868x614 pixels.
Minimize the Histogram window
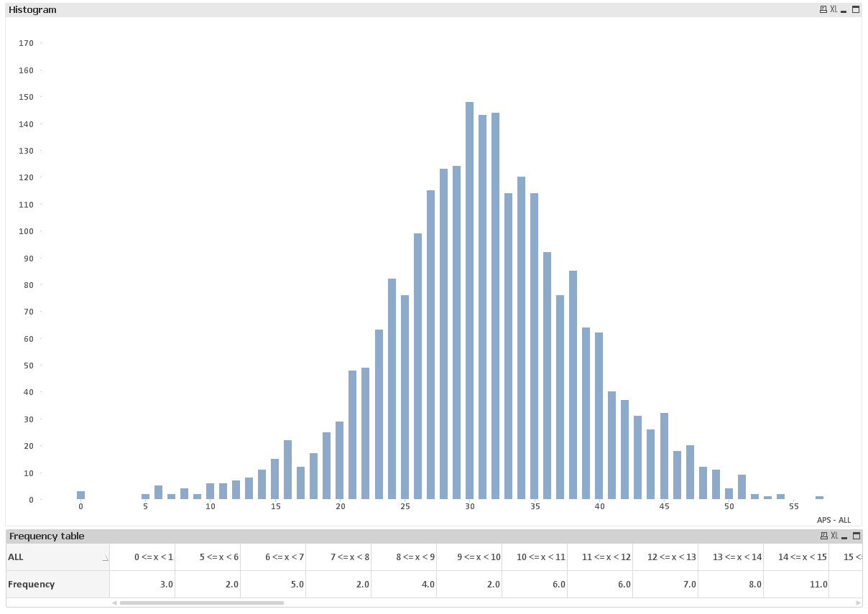click(x=844, y=10)
